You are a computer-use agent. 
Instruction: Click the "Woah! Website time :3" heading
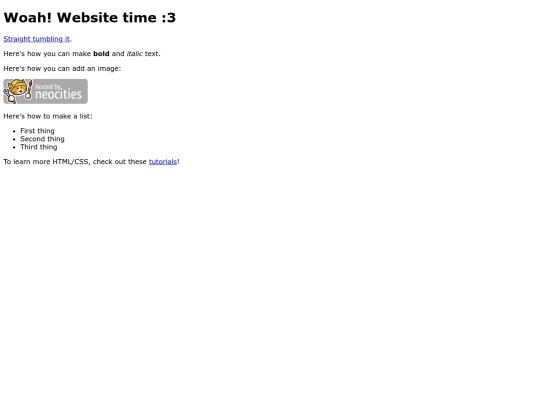point(90,18)
